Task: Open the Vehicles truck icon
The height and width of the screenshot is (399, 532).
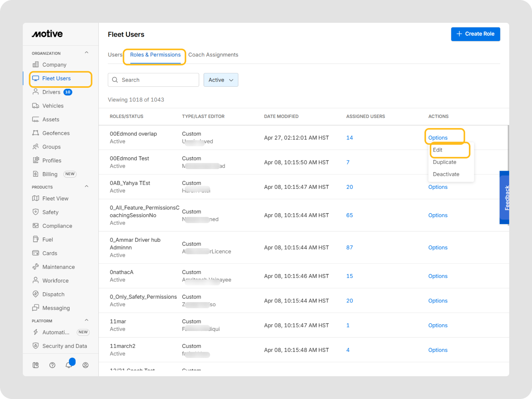Action: [36, 106]
